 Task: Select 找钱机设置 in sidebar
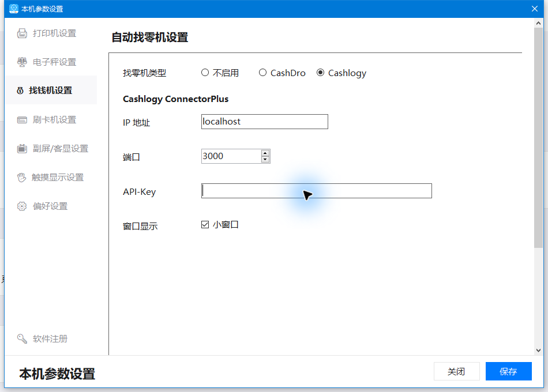[x=51, y=90]
